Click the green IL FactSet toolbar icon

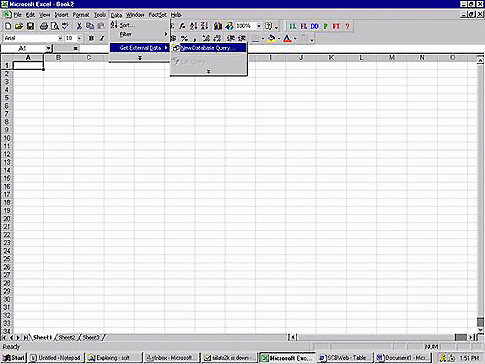[x=293, y=26]
